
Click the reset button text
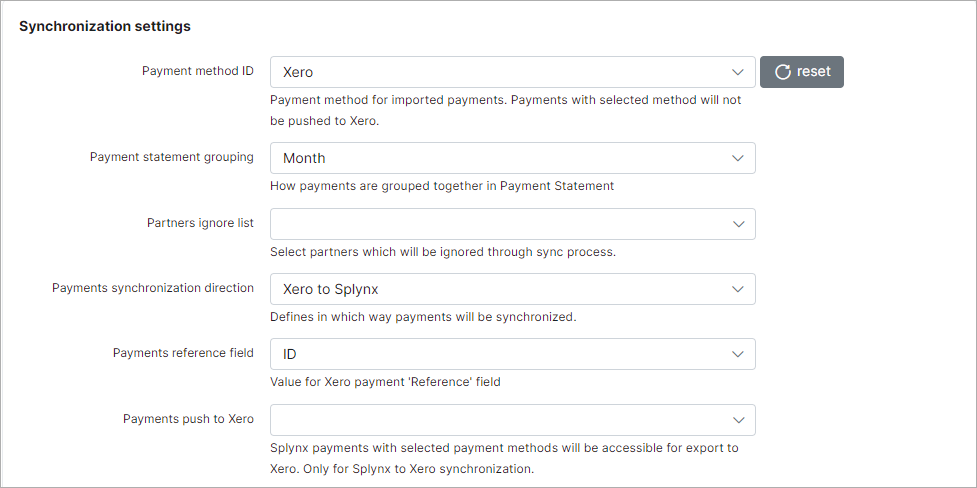click(814, 72)
